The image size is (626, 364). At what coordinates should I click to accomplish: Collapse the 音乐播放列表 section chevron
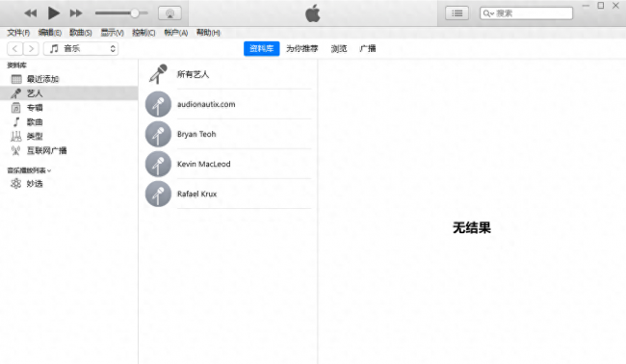(x=49, y=170)
